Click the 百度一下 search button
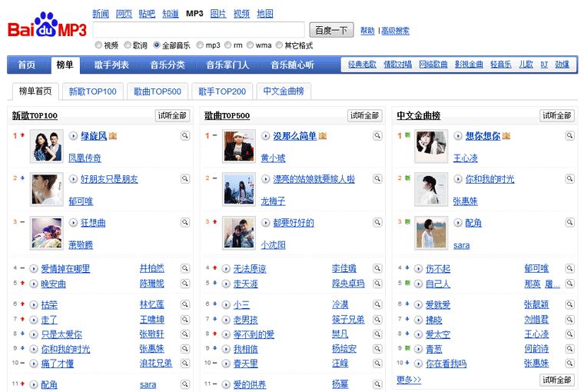Image resolution: width=584 pixels, height=392 pixels. coord(331,30)
